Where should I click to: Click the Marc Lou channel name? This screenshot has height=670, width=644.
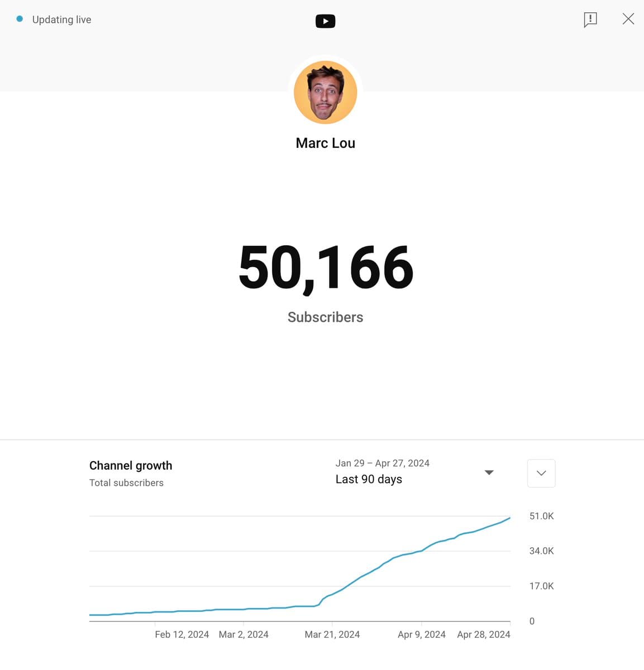(326, 143)
